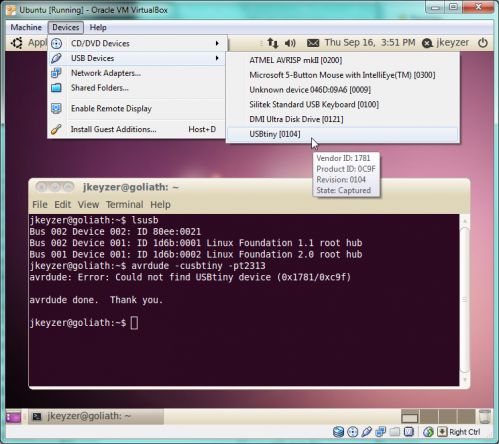Click the terminal command prompt cursor

tap(134, 323)
